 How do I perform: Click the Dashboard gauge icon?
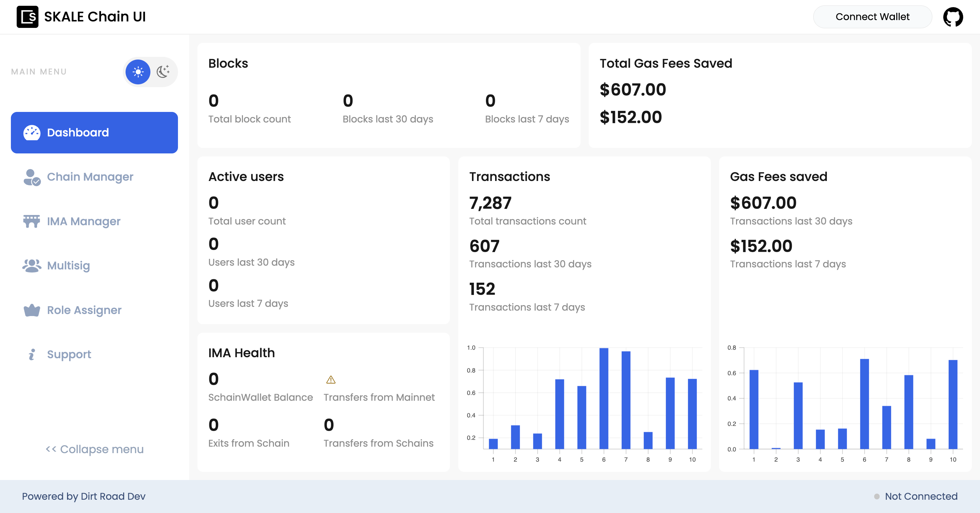pos(32,133)
